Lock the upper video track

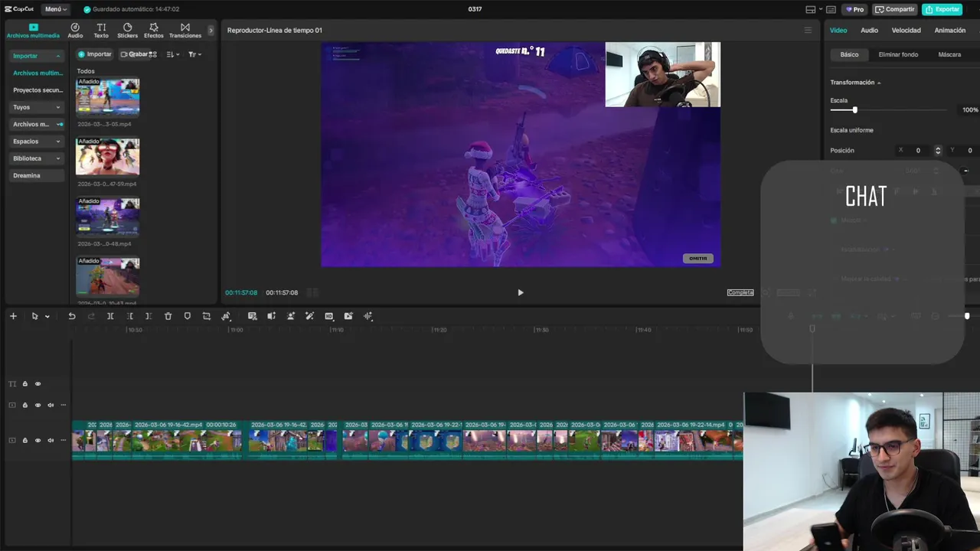click(24, 406)
